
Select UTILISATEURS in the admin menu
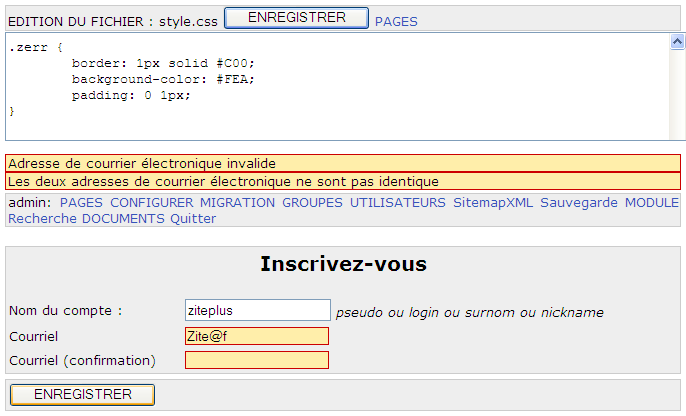click(397, 202)
